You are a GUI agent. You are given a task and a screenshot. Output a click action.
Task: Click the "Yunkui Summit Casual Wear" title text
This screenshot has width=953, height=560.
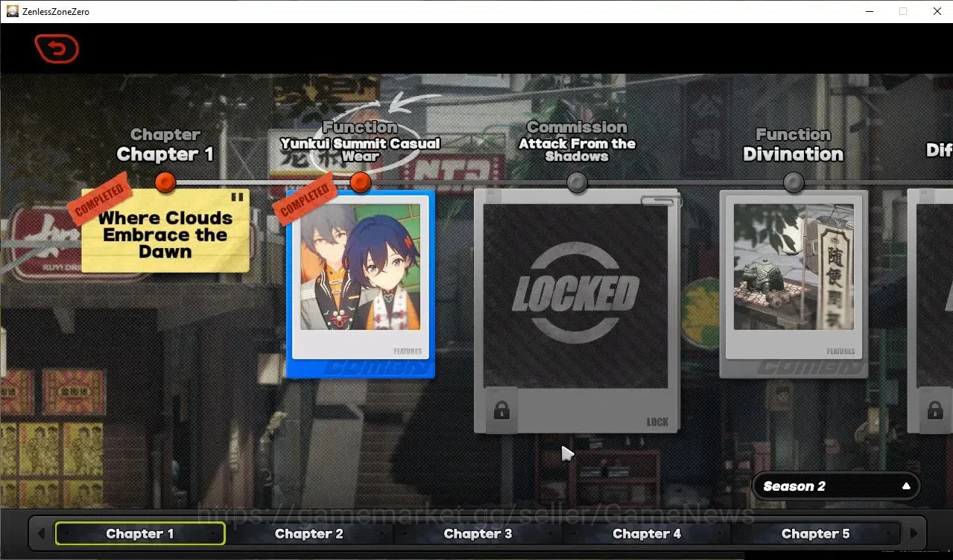(361, 150)
